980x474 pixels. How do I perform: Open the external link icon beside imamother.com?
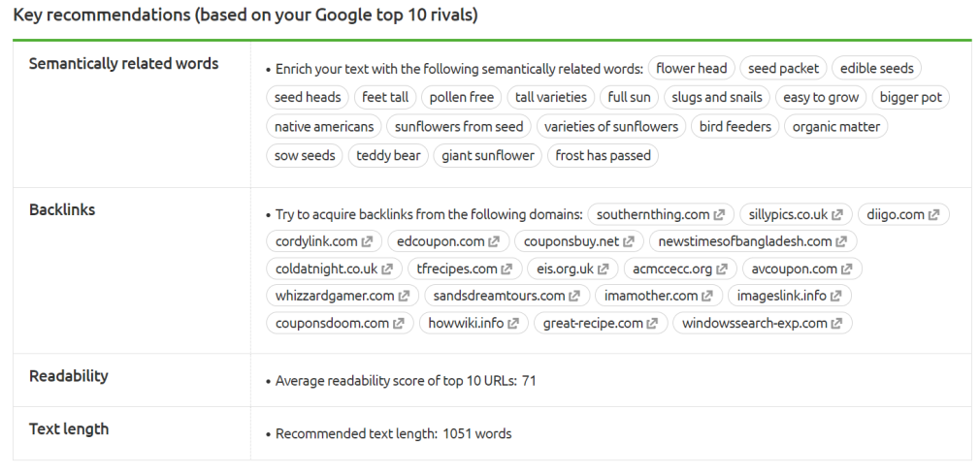point(706,296)
